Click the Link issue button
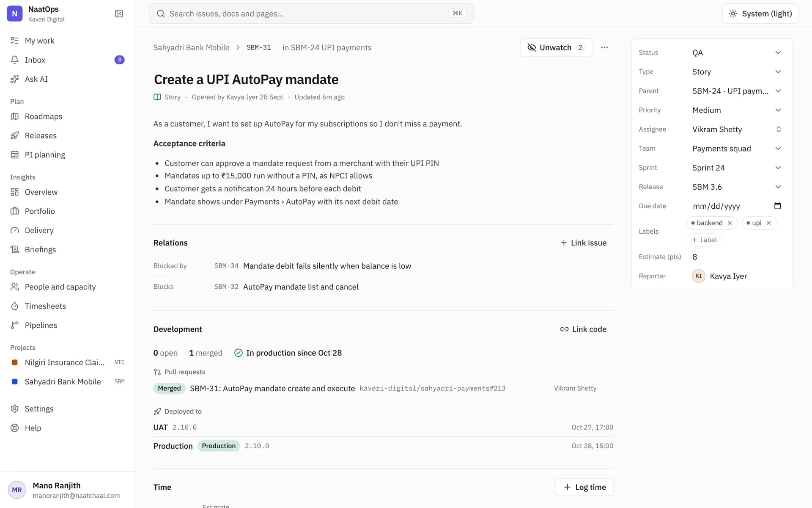This screenshot has height=508, width=812. (583, 243)
